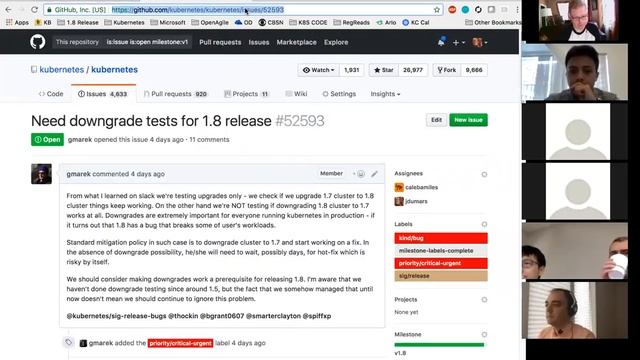
Task: Open the CBSN bookmark
Action: coord(271,22)
